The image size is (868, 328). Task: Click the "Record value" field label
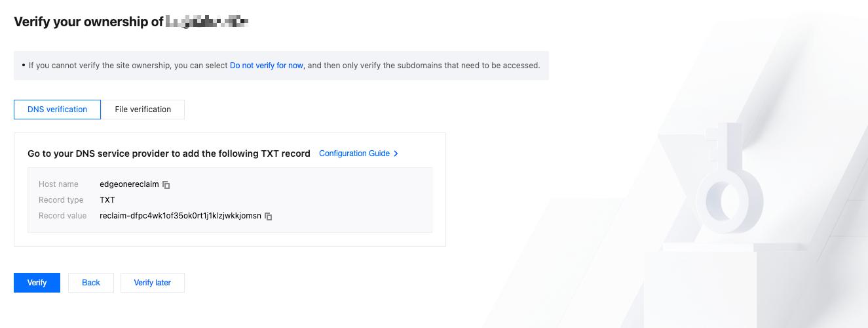[62, 216]
